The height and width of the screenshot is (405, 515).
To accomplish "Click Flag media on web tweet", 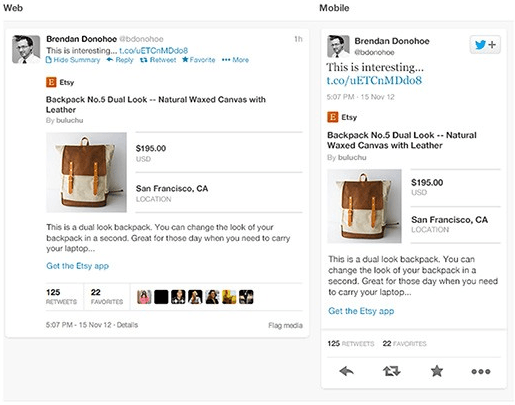I will point(285,325).
